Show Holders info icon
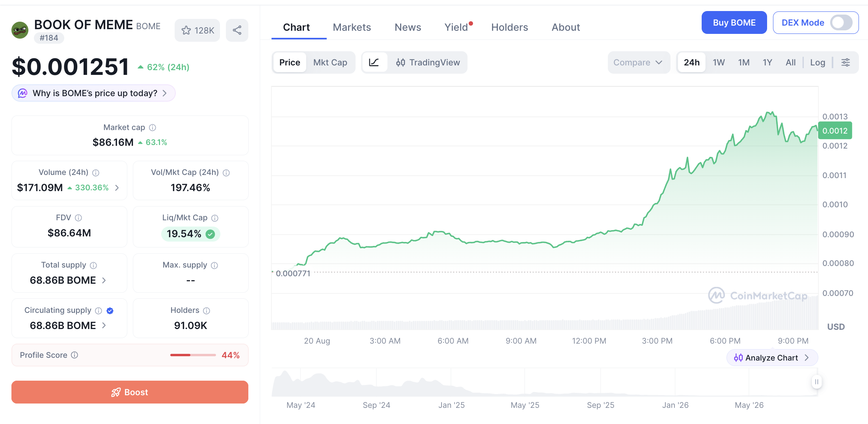The width and height of the screenshot is (868, 424). 207,311
